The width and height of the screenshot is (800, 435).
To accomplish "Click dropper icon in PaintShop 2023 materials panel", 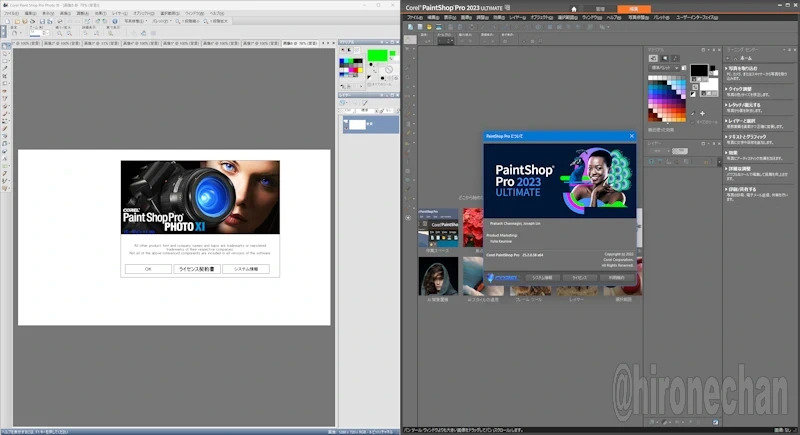I will 693,113.
